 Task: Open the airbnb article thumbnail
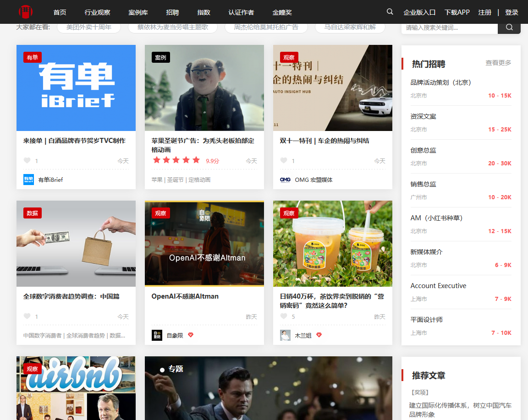76,388
